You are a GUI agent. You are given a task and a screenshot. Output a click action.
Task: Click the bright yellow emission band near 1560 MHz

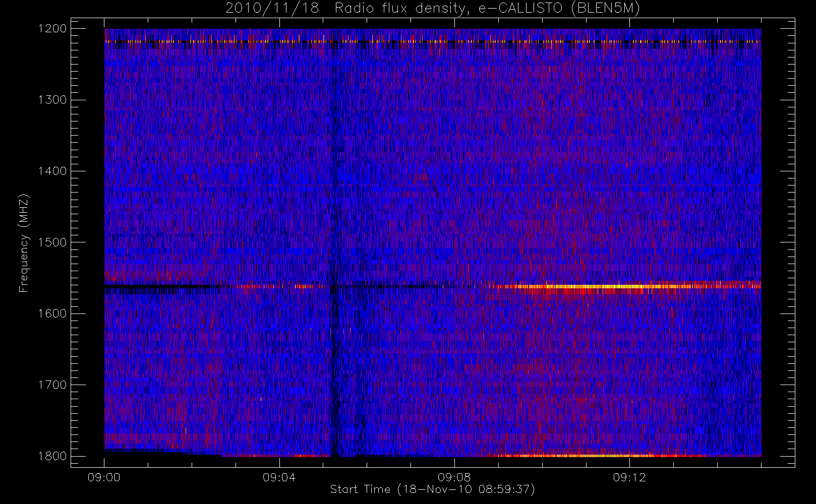(605, 286)
